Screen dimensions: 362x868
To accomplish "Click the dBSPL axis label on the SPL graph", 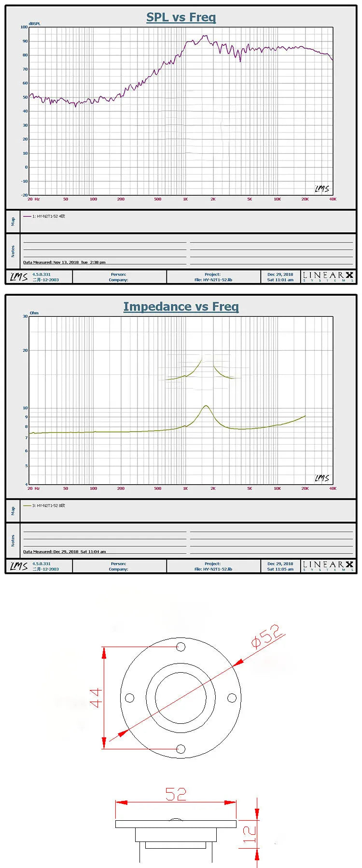I will (35, 24).
